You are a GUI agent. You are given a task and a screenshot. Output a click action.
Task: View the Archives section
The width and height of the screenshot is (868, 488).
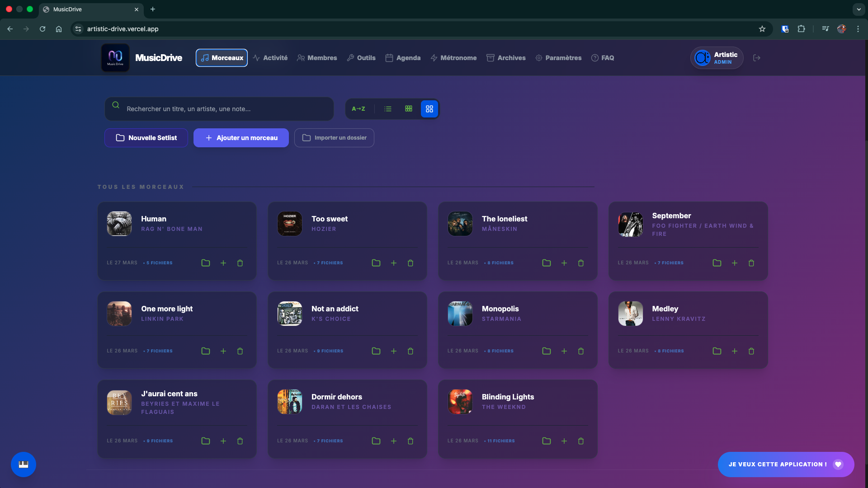tap(506, 58)
